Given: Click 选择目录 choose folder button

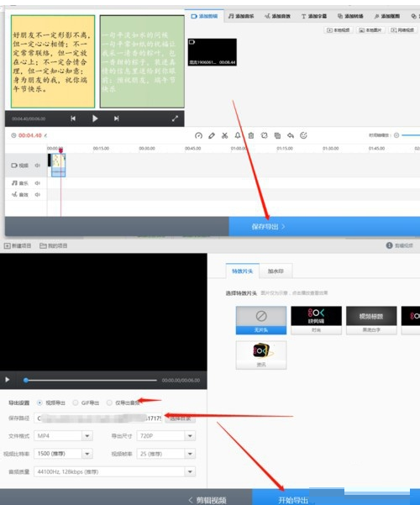Looking at the screenshot, I should (x=180, y=418).
